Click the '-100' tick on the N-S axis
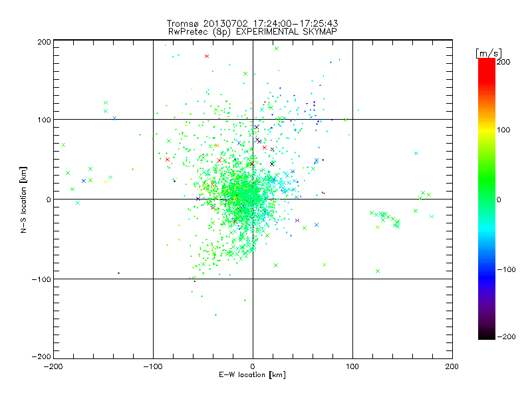Viewport: 532px width, 399px height. tap(42, 279)
